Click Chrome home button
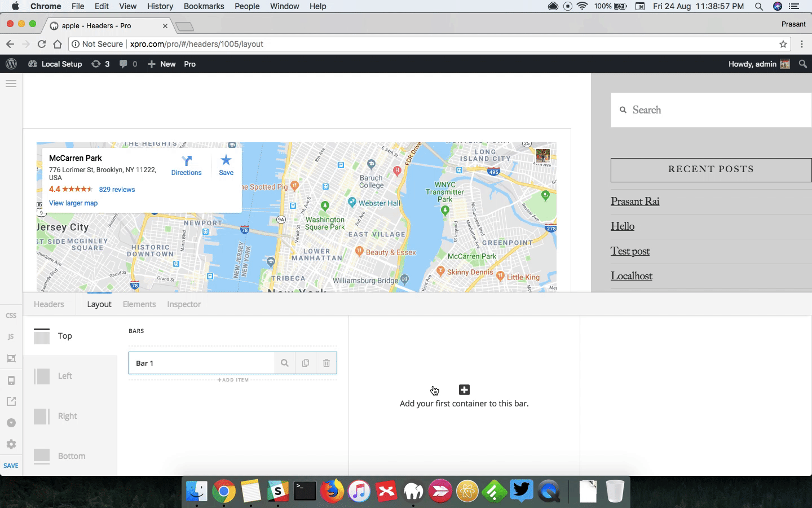The height and width of the screenshot is (508, 812). [x=58, y=44]
